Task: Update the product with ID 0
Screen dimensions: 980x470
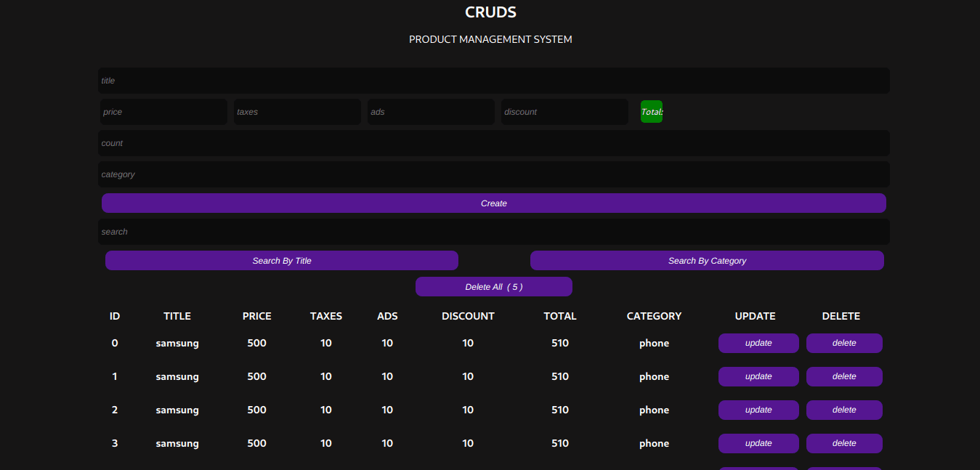Action: click(x=758, y=343)
